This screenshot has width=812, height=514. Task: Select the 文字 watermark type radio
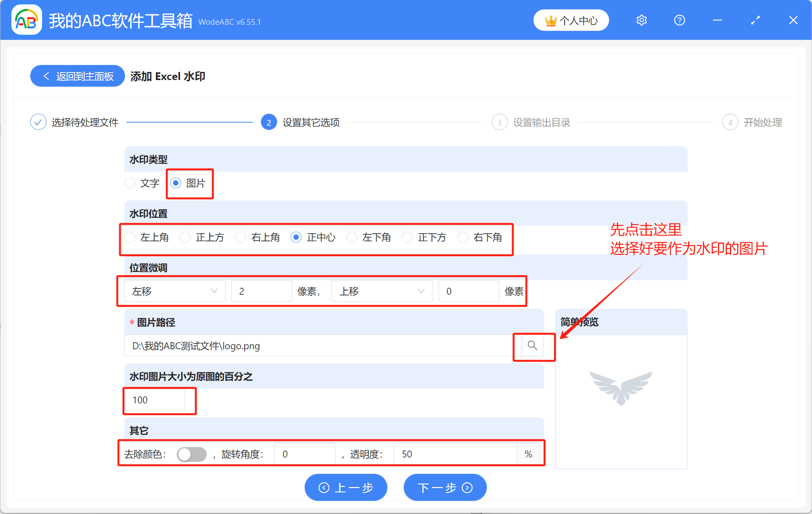tap(130, 183)
